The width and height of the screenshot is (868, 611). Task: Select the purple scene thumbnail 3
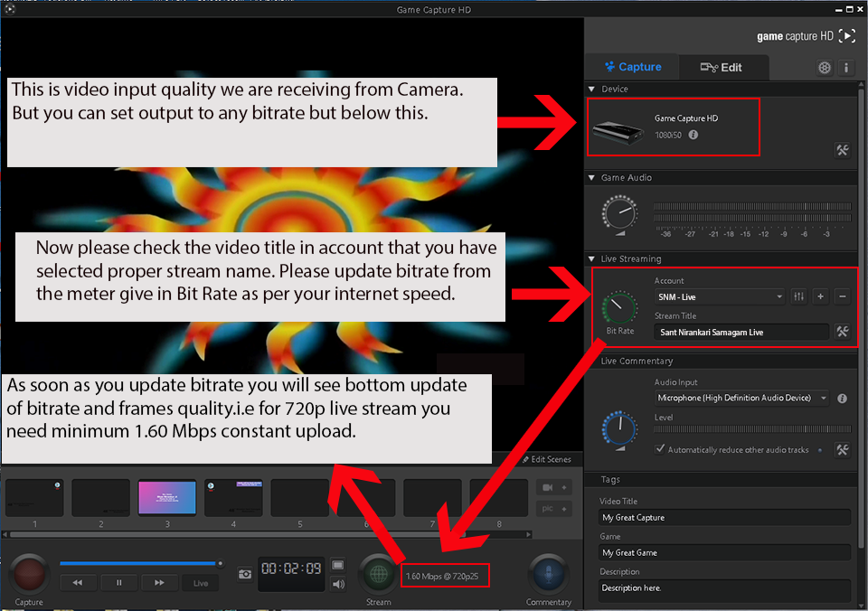[x=167, y=497]
